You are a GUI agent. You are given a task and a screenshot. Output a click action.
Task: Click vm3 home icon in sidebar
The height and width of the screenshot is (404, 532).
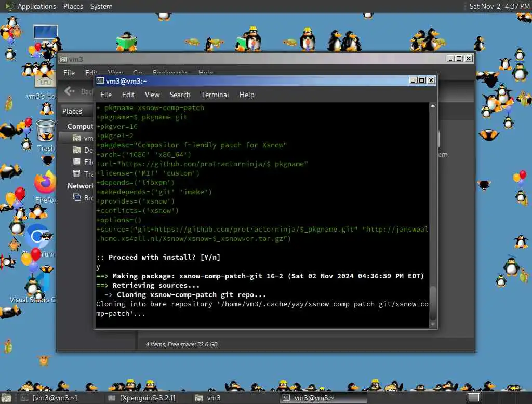pyautogui.click(x=77, y=138)
